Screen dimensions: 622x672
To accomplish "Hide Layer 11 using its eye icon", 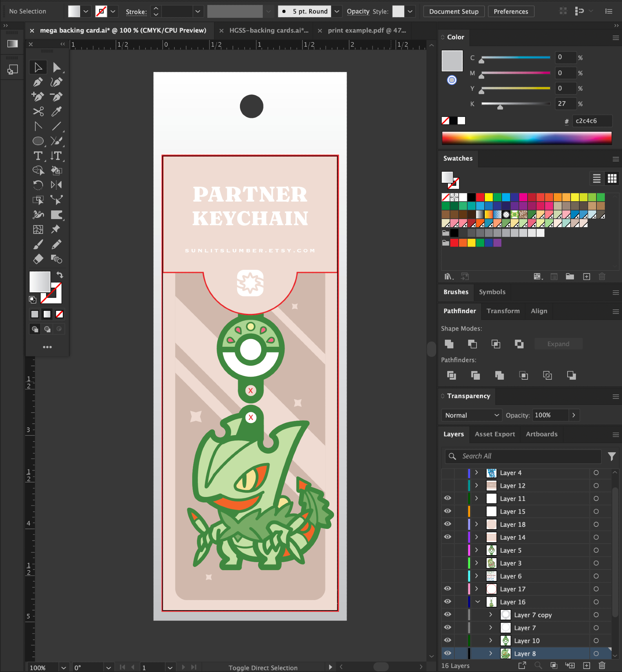I will [447, 498].
